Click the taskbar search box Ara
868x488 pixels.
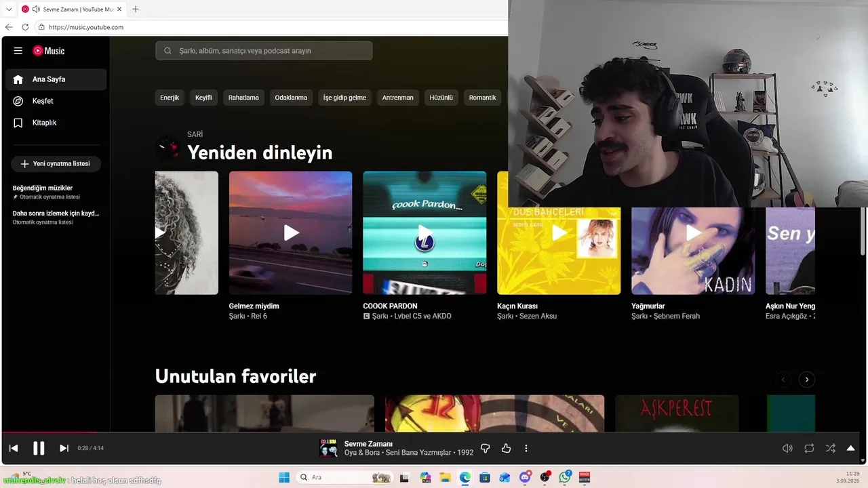pos(346,477)
